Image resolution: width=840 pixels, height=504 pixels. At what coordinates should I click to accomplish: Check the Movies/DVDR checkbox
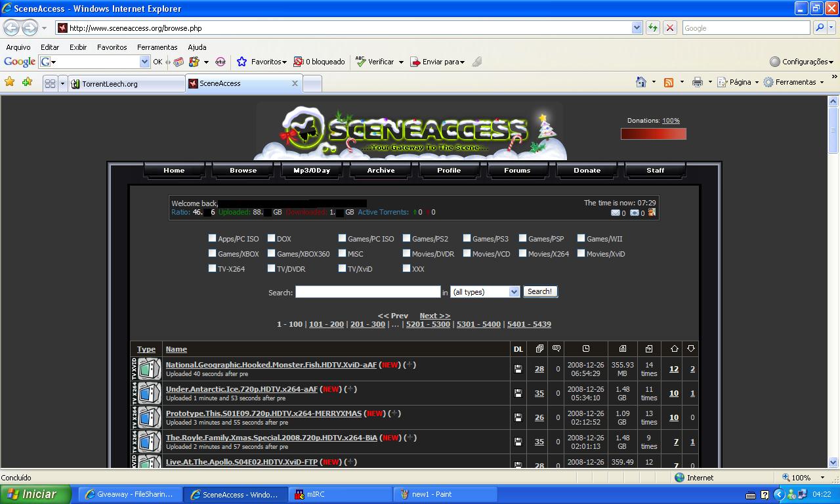coord(406,253)
